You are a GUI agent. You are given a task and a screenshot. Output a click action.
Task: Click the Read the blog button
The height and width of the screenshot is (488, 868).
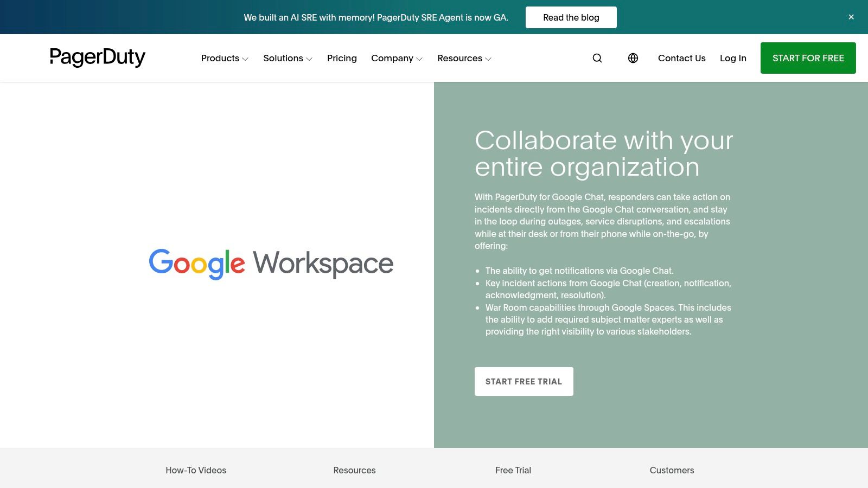point(571,17)
